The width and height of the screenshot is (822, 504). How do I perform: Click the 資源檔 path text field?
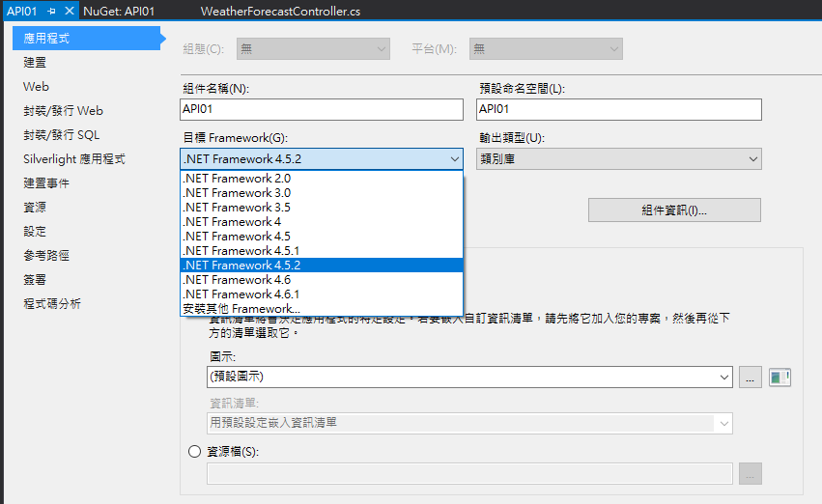[469, 474]
